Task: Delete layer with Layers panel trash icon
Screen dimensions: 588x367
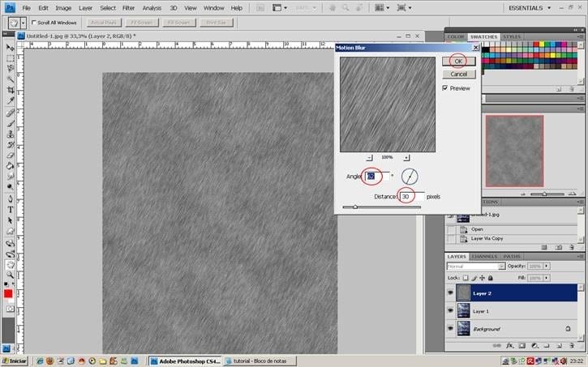Action: click(x=572, y=345)
